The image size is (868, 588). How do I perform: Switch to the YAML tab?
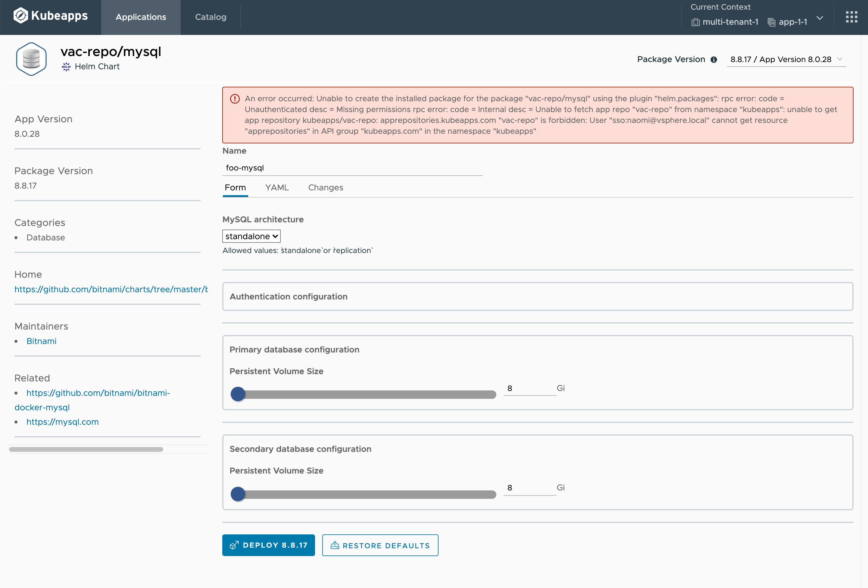click(277, 188)
